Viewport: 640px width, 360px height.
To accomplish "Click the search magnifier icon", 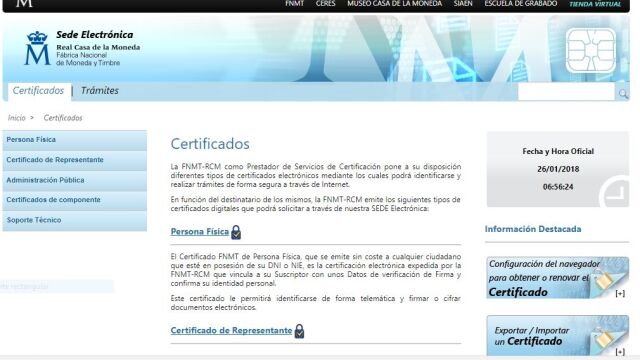I will 623,94.
